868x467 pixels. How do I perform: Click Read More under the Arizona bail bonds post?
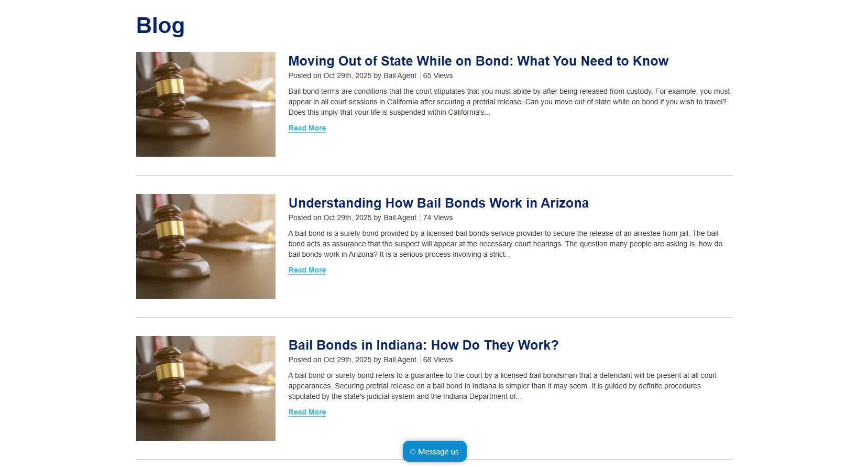(307, 270)
